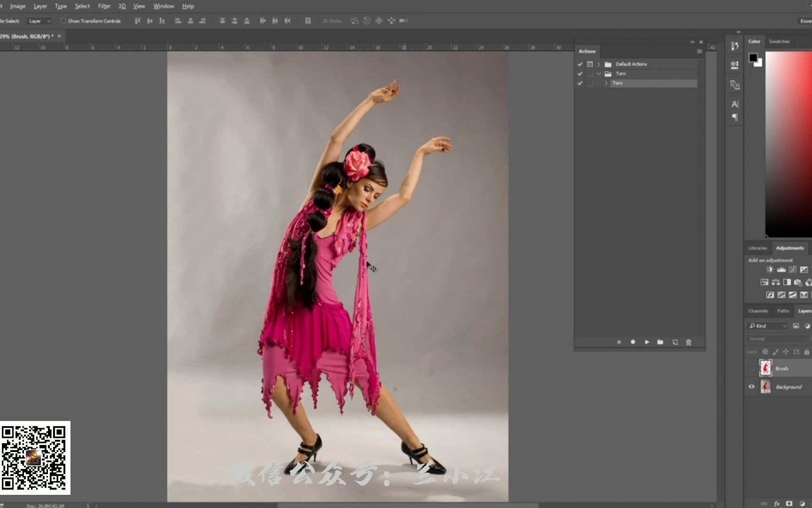Add a Brightness/Contrast adjustment
Viewport: 812px width, 508px height.
[x=770, y=270]
